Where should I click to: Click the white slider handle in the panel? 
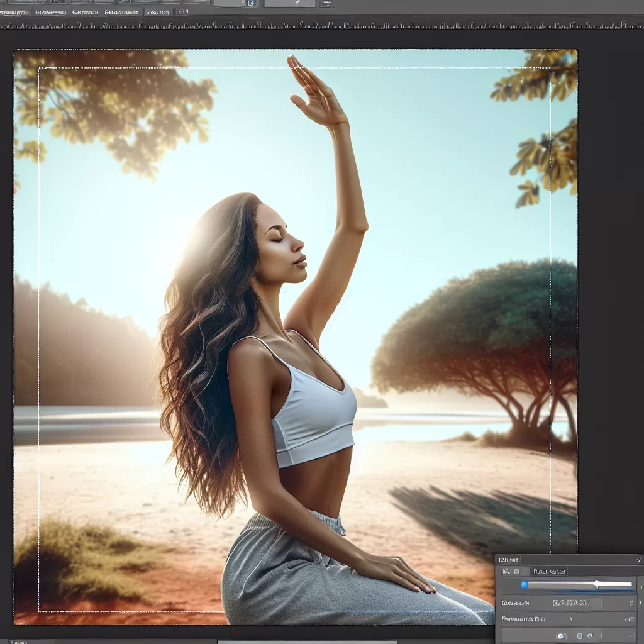click(x=596, y=585)
